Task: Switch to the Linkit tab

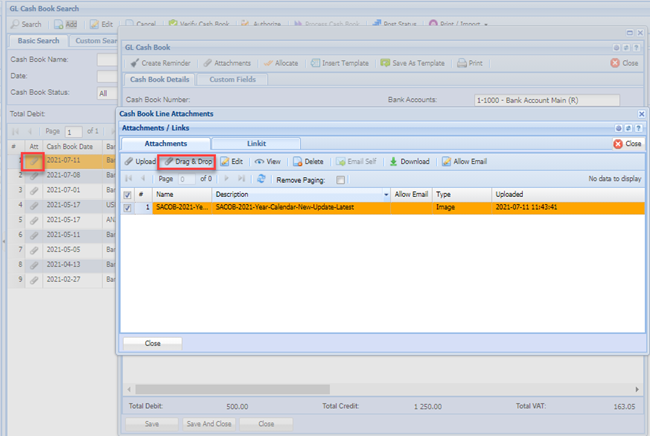Action: pyautogui.click(x=256, y=144)
